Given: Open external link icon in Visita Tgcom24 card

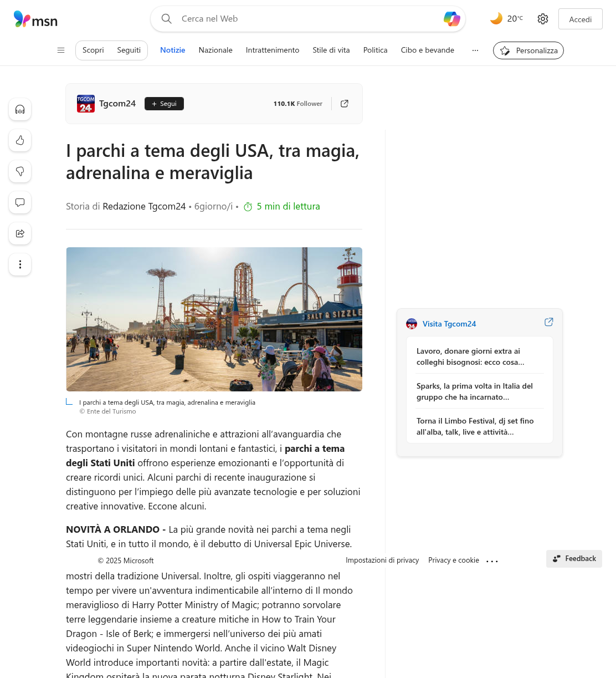Looking at the screenshot, I should (x=549, y=322).
